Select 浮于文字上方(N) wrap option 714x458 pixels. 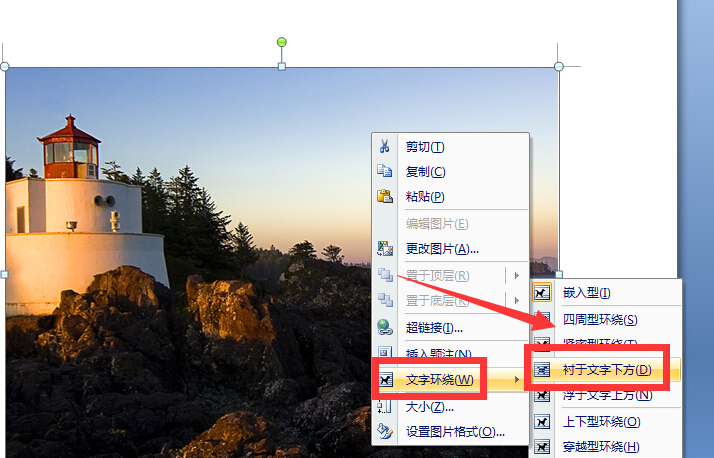[606, 396]
